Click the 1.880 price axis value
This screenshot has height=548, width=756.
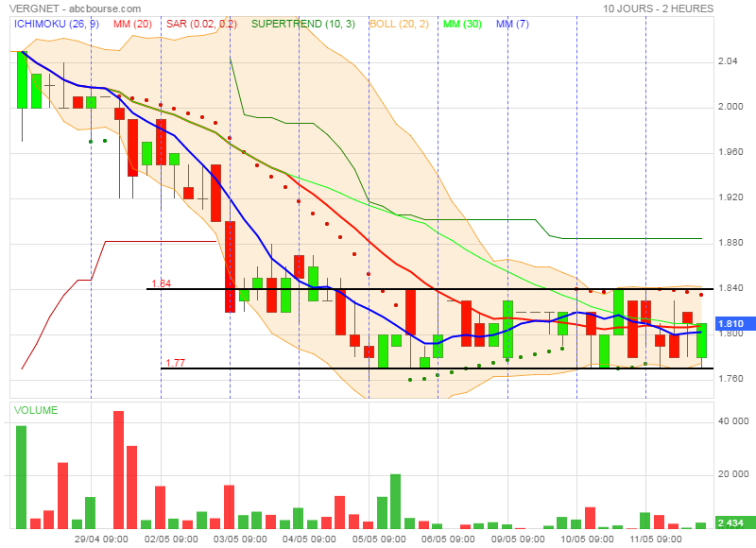730,243
